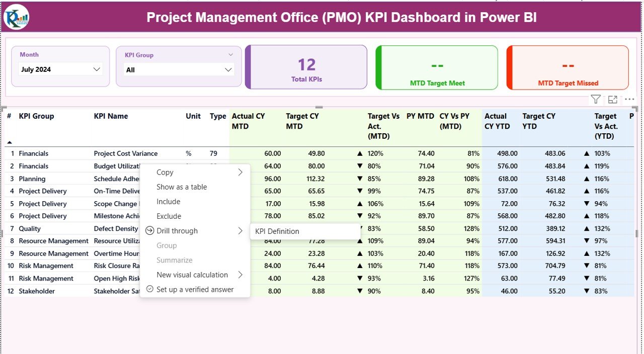
Task: Click the verified answer checkmark icon
Action: 149,289
